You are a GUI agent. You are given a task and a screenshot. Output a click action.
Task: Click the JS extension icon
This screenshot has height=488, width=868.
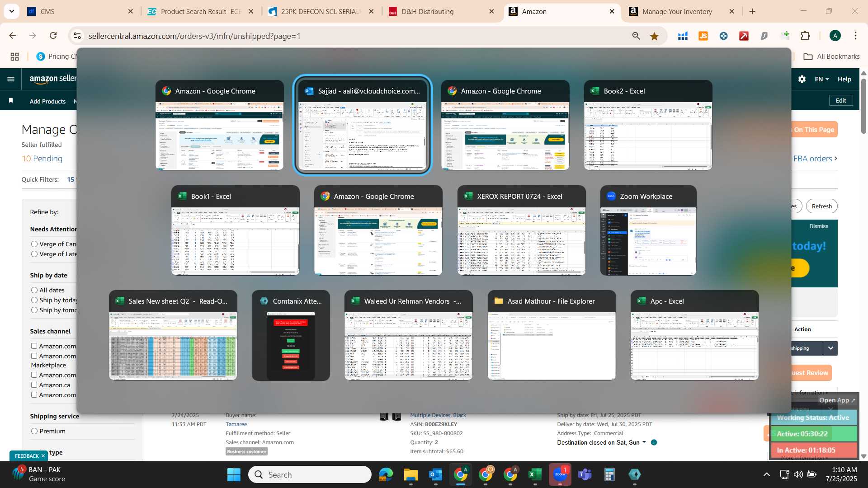(703, 36)
